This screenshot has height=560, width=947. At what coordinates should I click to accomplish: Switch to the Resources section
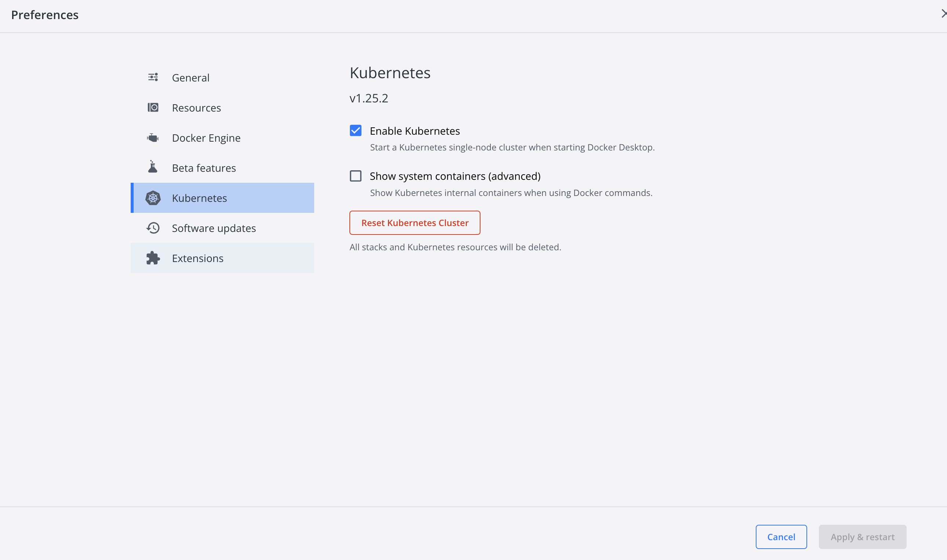click(196, 108)
